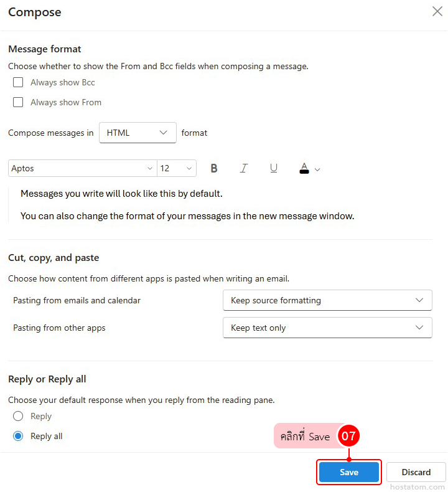This screenshot has height=492, width=448.
Task: Click the 'Cut, copy, and paste' heading
Action: click(54, 258)
